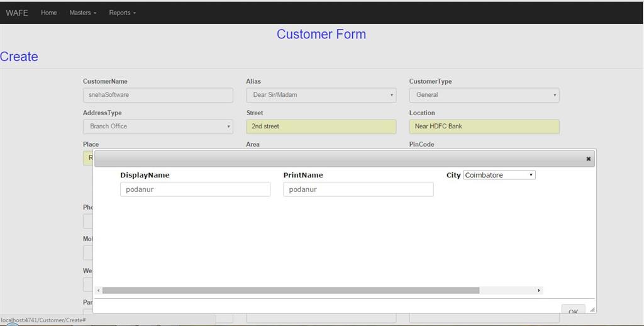Click the Customer Form heading
The width and height of the screenshot is (644, 326).
(321, 34)
